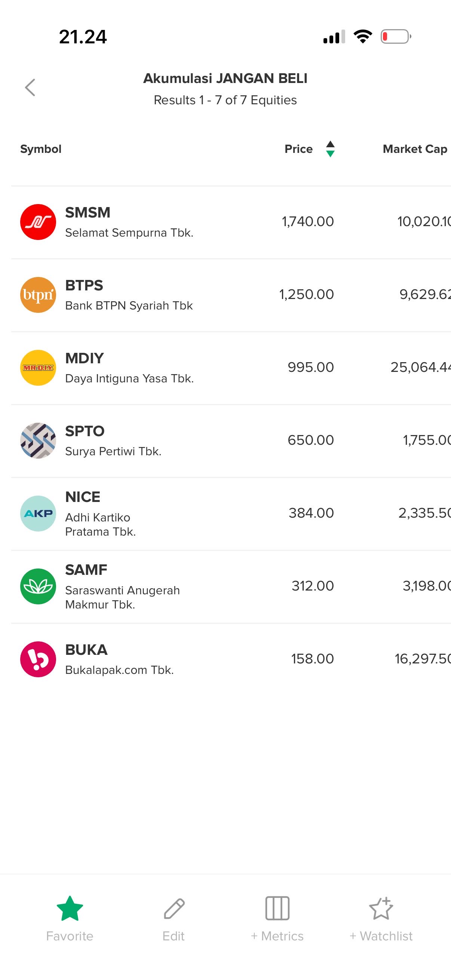The image size is (451, 980).
Task: Open the Edit pencil icon
Action: tap(174, 909)
